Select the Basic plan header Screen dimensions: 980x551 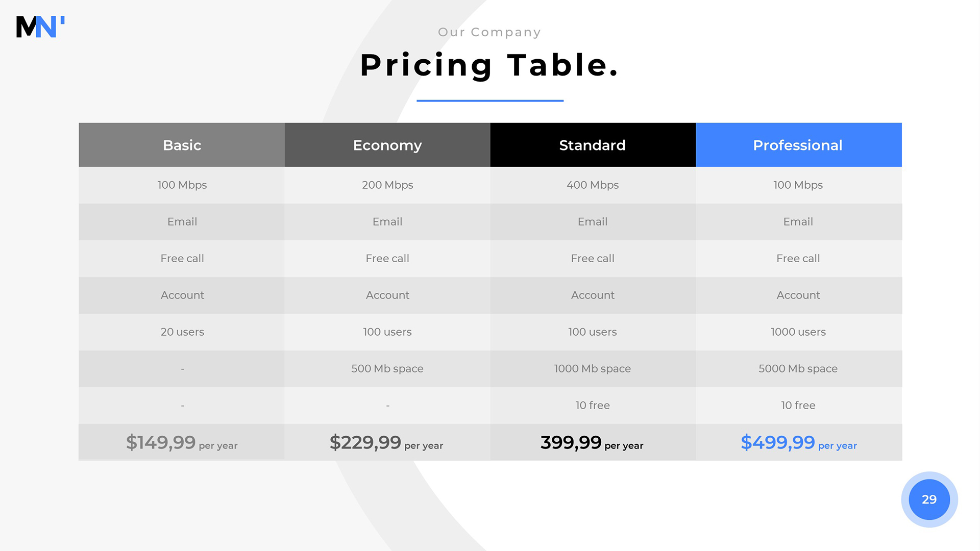coord(182,145)
